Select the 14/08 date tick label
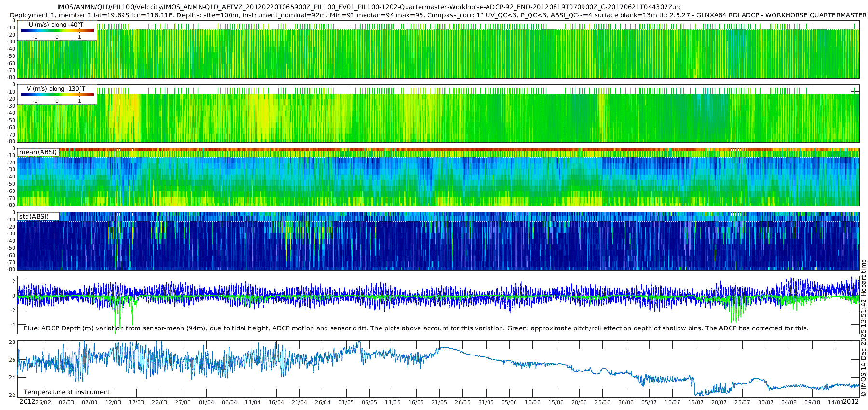The image size is (868, 410). point(835,402)
